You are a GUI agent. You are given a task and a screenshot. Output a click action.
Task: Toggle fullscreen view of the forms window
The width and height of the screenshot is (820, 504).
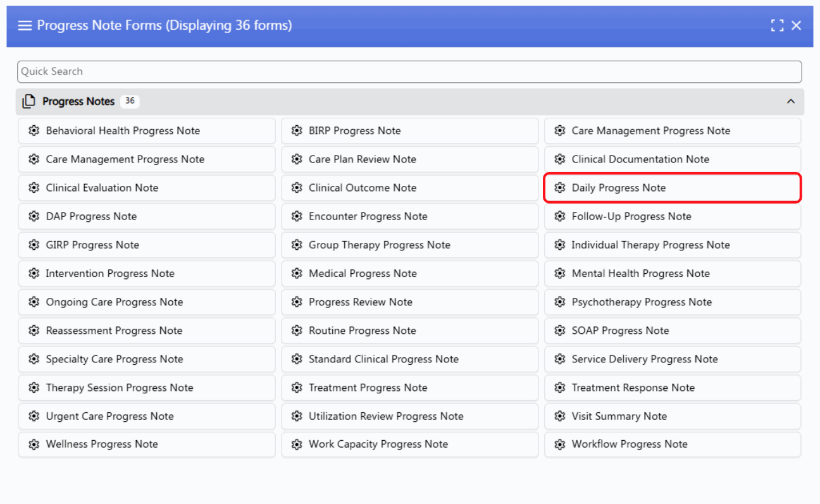(777, 25)
